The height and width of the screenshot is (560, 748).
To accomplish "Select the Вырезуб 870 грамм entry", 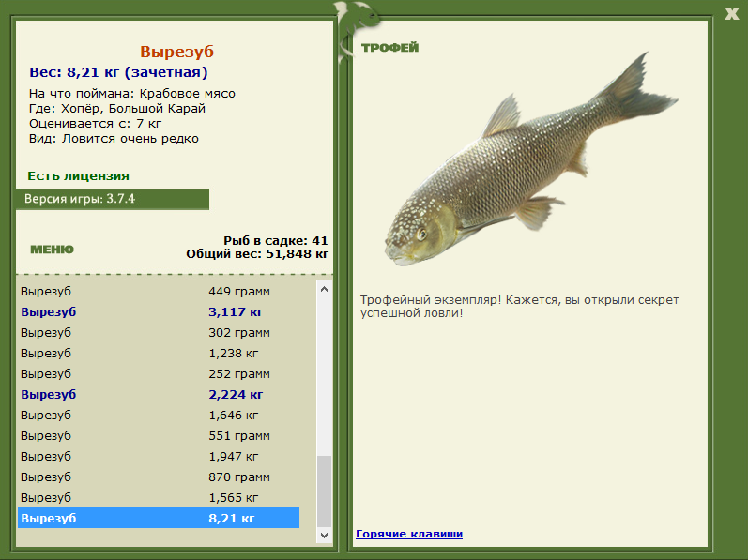I will (158, 477).
